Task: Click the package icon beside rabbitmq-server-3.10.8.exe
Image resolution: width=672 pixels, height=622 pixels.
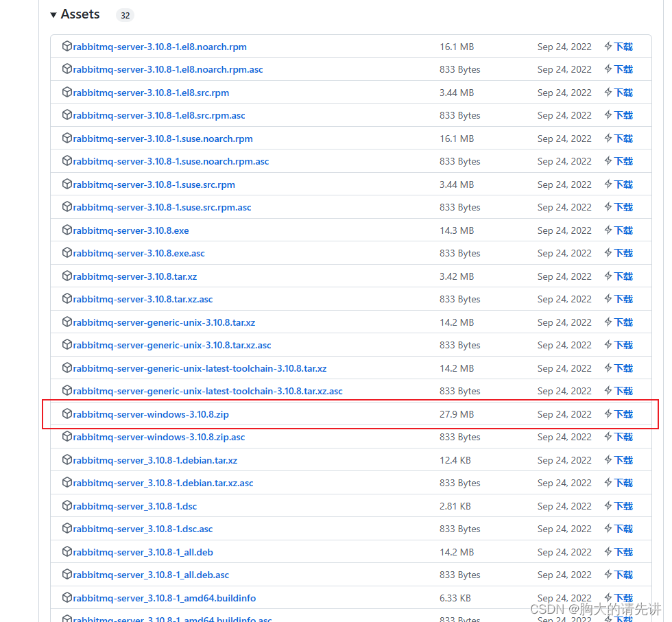Action: pyautogui.click(x=67, y=230)
